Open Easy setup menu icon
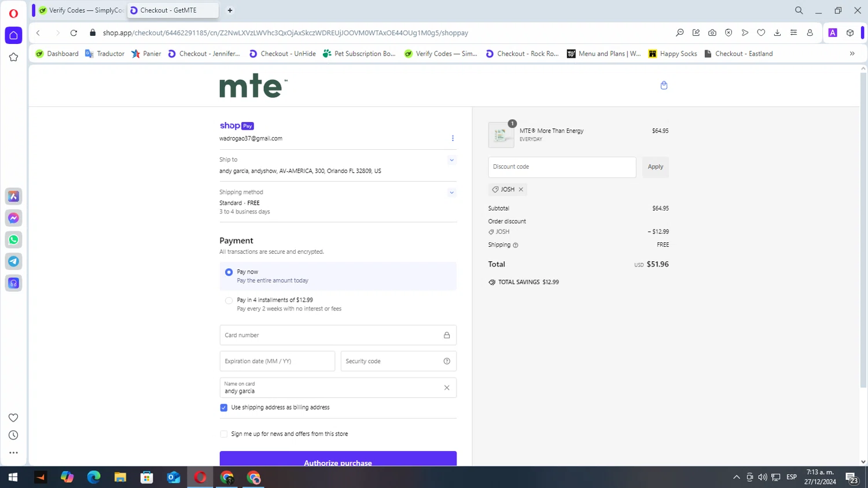 pos(793,33)
